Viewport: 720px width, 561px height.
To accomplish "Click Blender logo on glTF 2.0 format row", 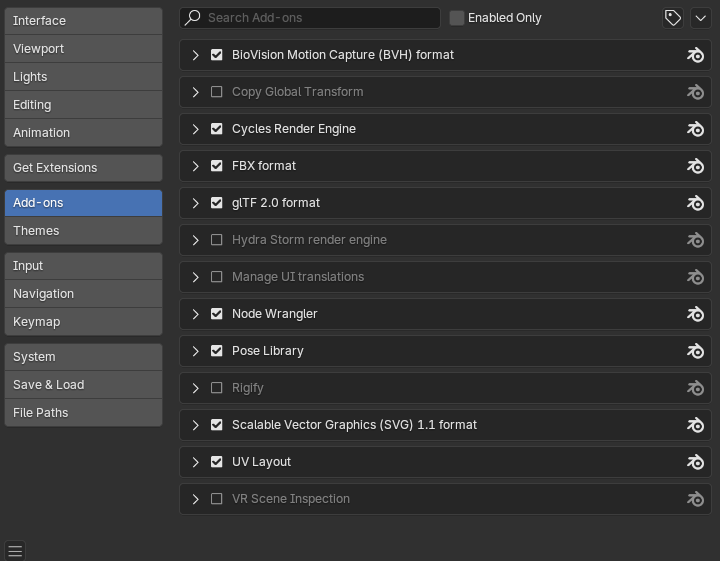I will 695,203.
